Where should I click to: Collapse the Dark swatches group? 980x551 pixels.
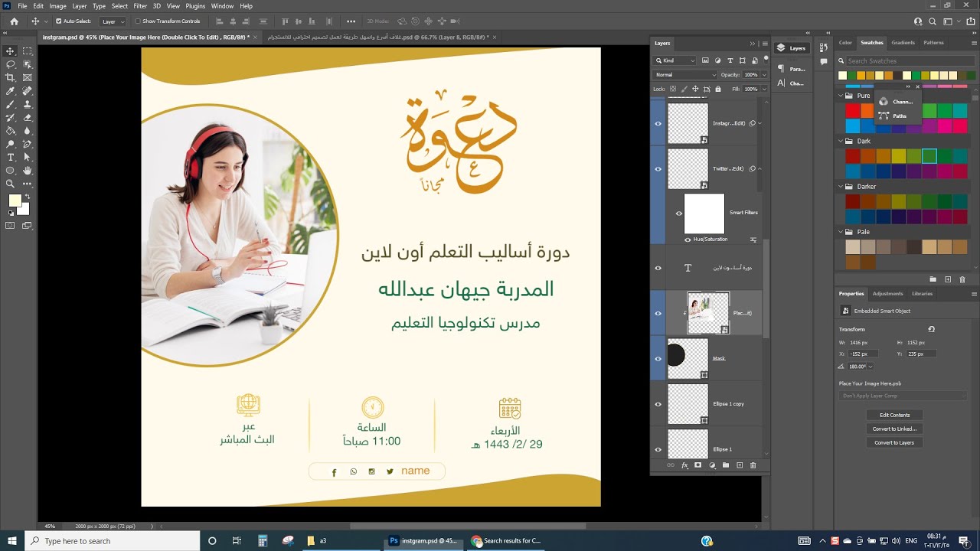coord(840,141)
